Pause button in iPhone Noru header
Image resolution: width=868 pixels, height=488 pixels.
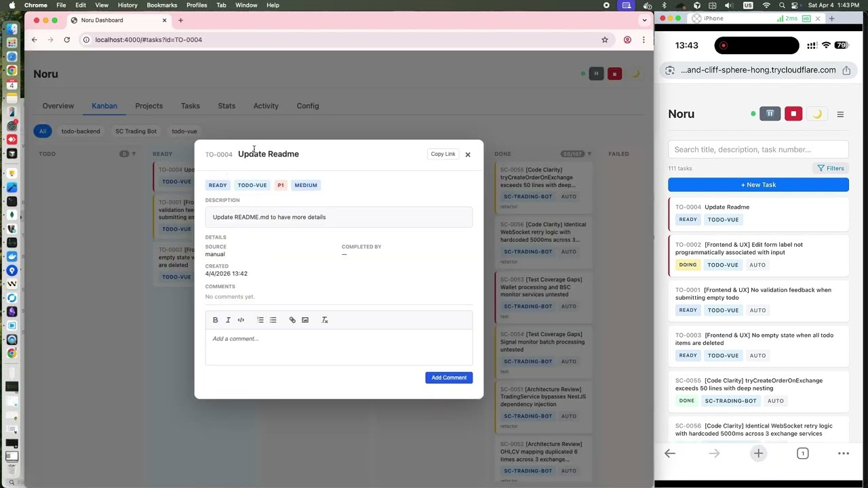(770, 114)
